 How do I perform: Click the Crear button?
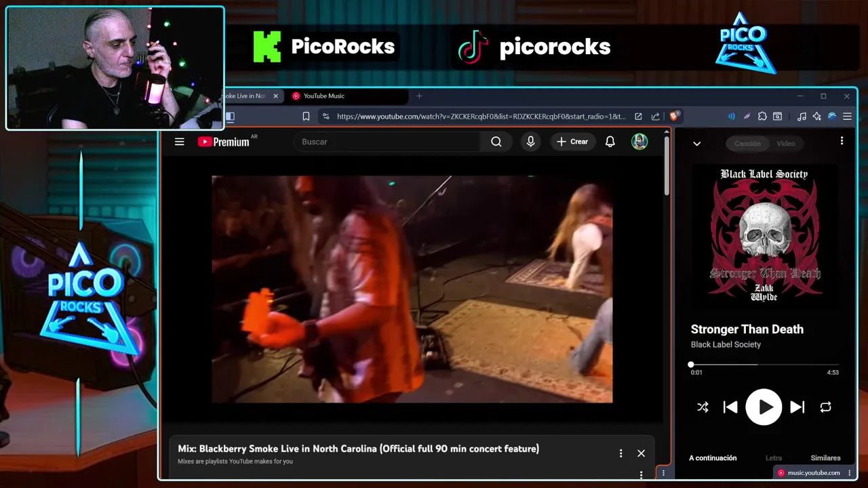[x=572, y=142]
